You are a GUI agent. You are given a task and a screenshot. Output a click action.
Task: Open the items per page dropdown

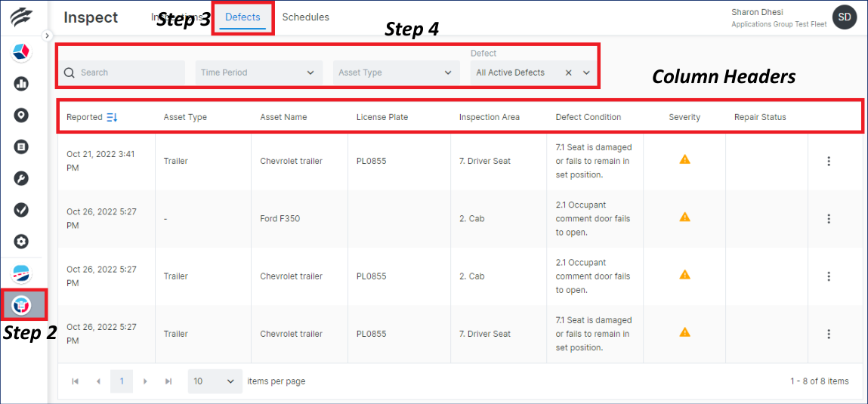click(215, 381)
